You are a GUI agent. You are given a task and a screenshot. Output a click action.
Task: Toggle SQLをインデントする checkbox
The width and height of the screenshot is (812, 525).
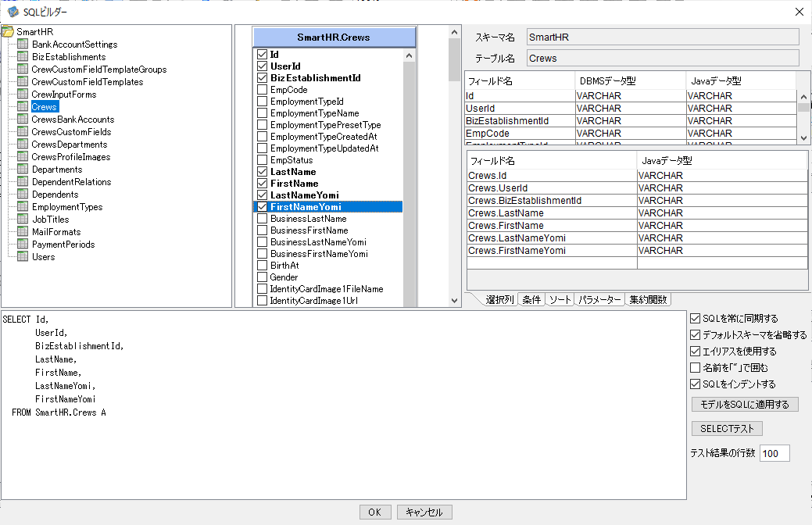pos(696,384)
